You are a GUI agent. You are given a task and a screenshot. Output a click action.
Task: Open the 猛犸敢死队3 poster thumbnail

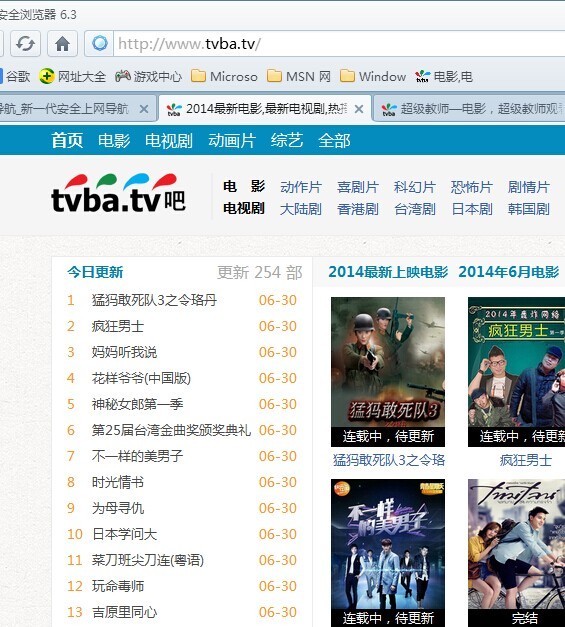(x=388, y=371)
